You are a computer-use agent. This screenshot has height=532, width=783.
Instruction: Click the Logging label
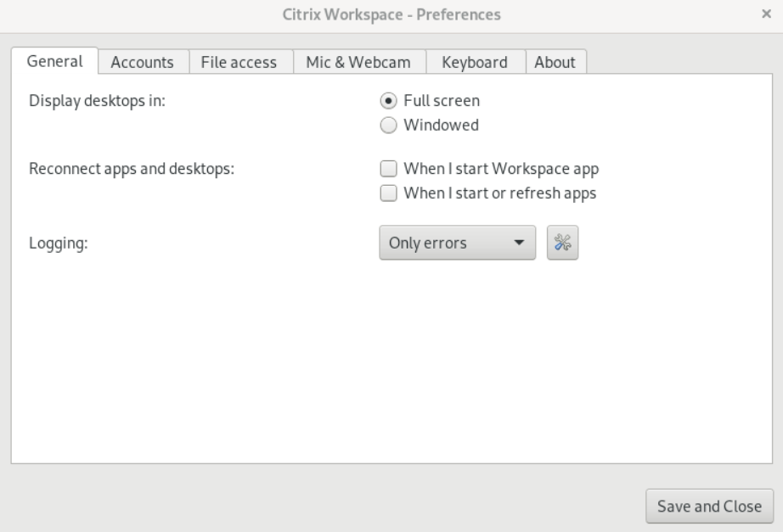(59, 243)
